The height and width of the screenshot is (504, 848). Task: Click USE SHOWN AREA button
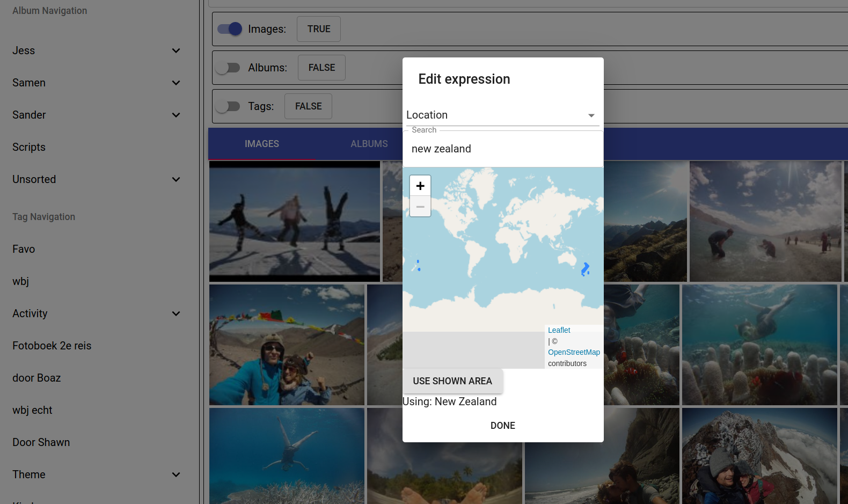click(452, 381)
